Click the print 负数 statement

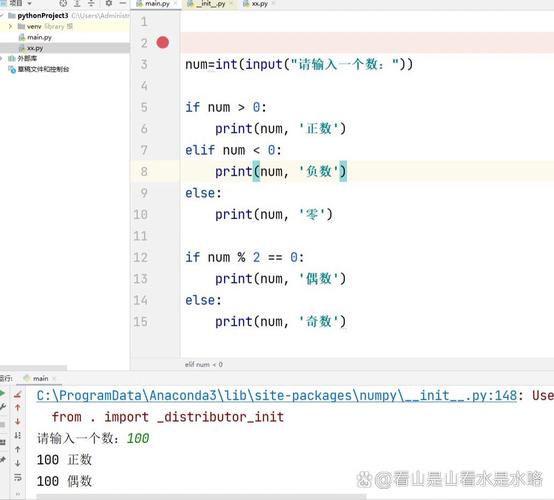pos(281,172)
